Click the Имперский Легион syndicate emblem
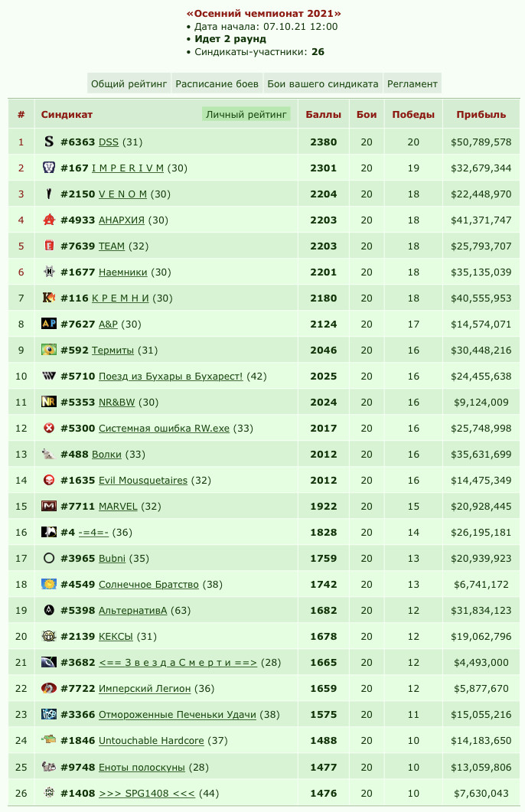The height and width of the screenshot is (812, 525). pos(49,688)
